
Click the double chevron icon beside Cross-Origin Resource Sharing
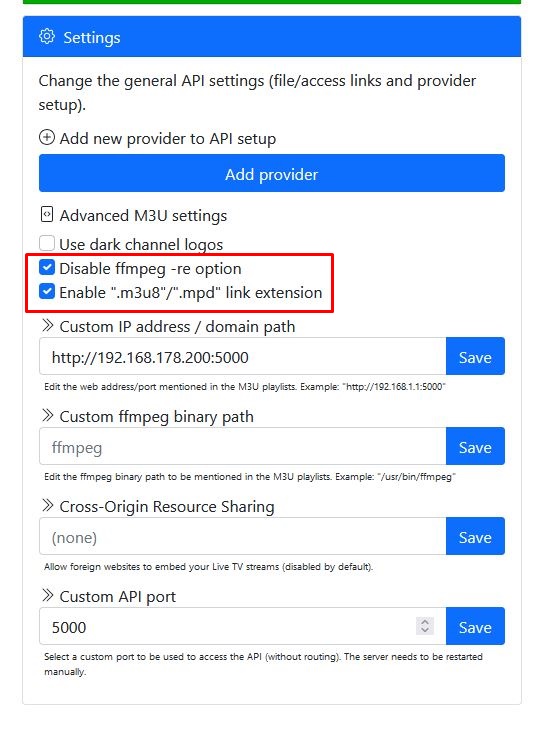[x=47, y=505]
